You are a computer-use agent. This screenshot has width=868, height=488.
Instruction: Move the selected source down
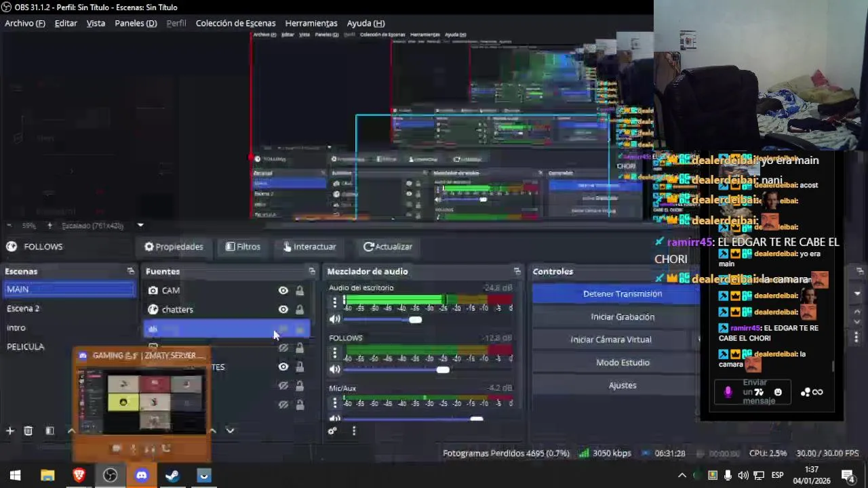(x=230, y=430)
